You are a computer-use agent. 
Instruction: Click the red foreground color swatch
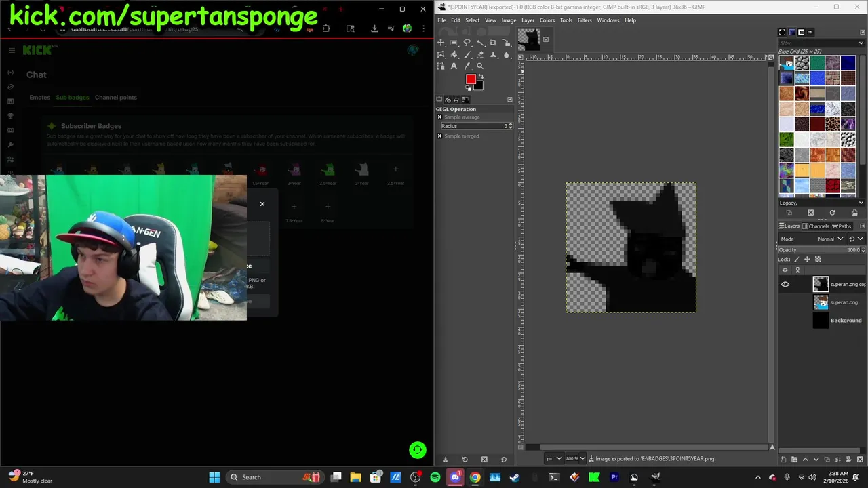click(470, 79)
